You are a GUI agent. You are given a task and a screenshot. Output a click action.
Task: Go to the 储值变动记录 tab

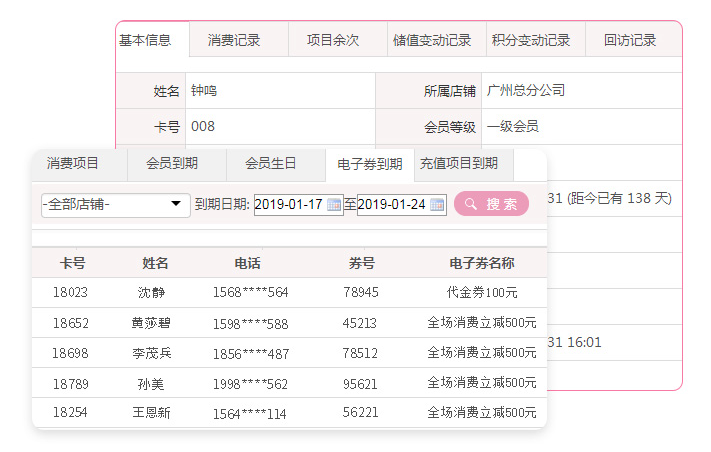[432, 41]
